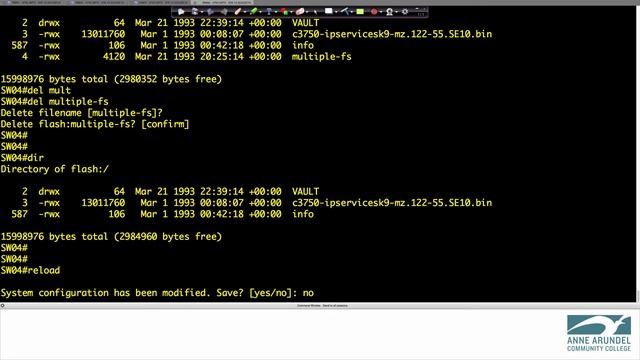Redo annotation with the right-pointing arrow icon

point(224,12)
